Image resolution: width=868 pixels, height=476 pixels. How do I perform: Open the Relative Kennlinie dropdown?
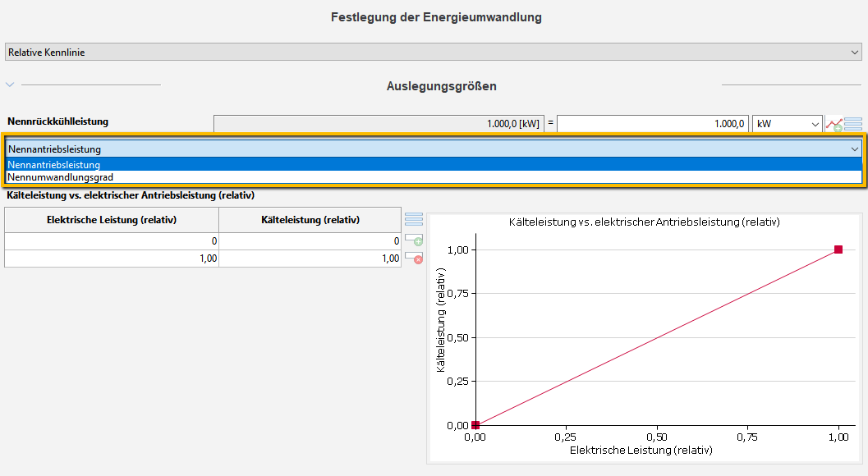click(434, 52)
